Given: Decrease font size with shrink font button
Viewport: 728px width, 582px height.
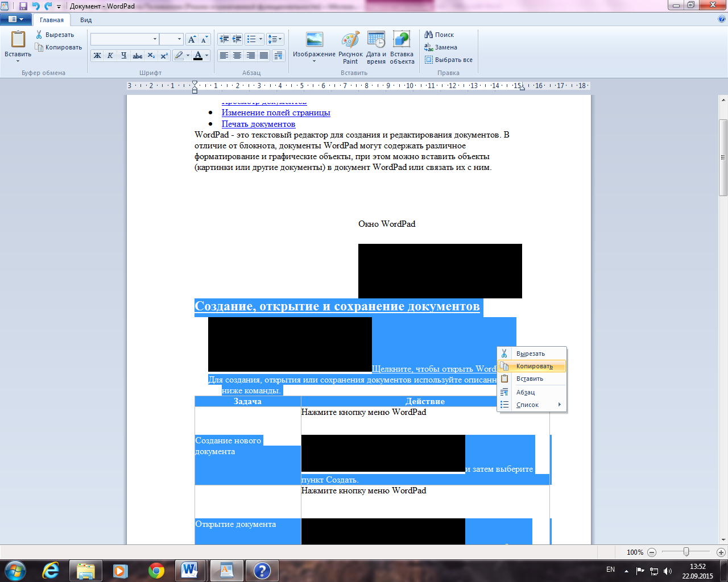Looking at the screenshot, I should pos(205,39).
